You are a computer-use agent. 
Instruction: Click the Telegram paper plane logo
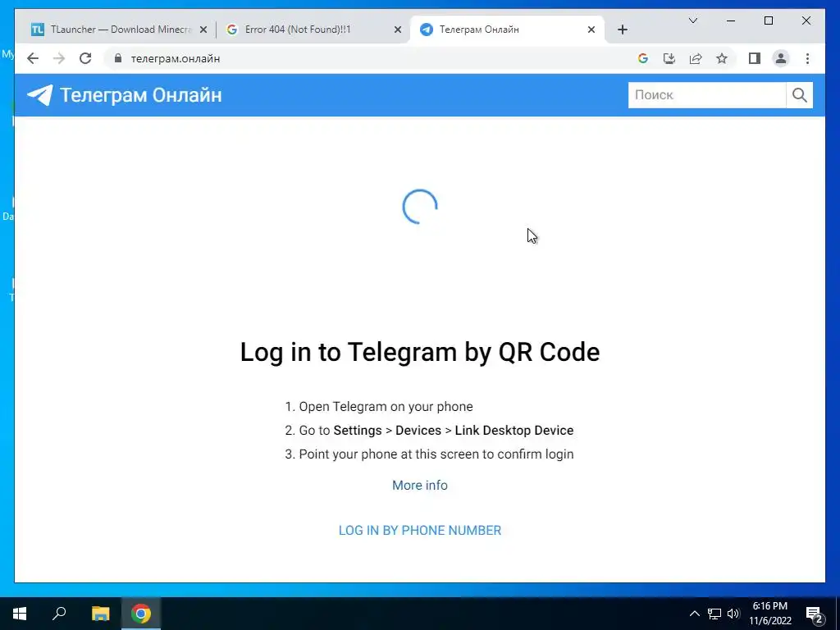(40, 95)
